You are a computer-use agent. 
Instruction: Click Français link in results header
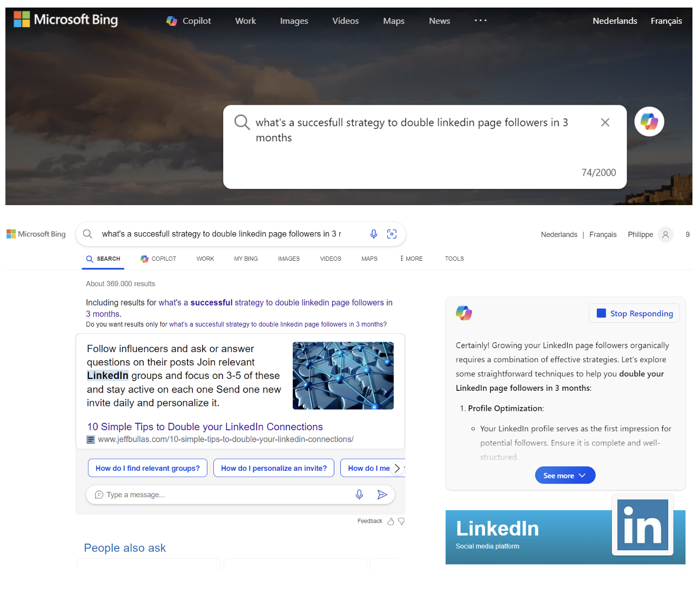pyautogui.click(x=603, y=234)
